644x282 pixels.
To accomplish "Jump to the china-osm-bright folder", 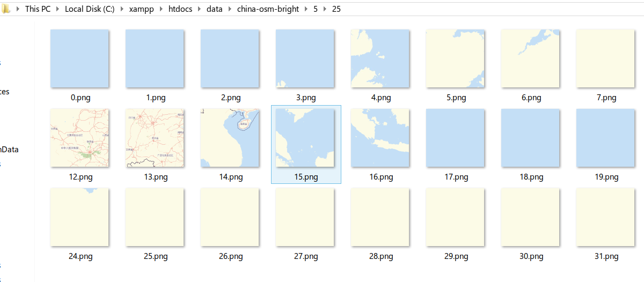I will point(268,9).
